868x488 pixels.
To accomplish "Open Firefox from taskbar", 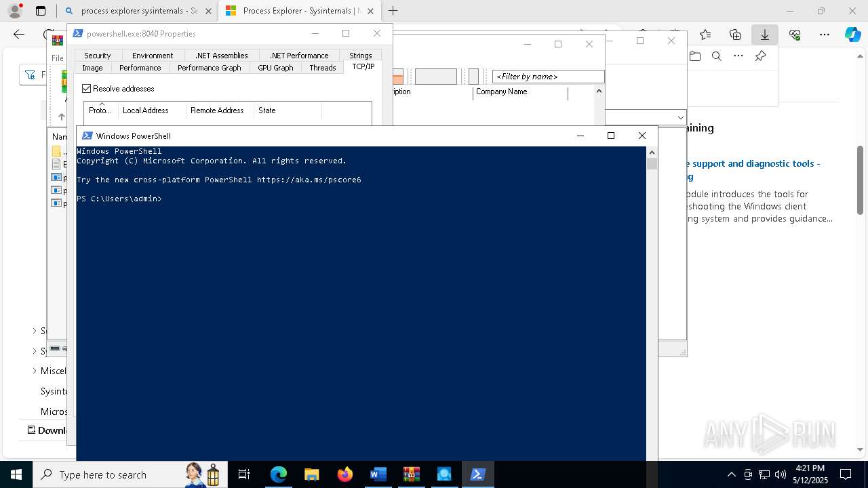I will pyautogui.click(x=344, y=474).
